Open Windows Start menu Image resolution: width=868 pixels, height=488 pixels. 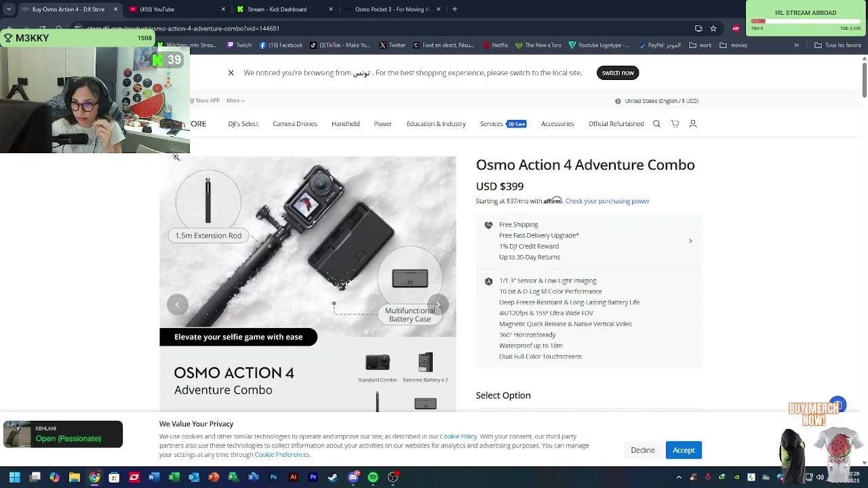(x=15, y=477)
